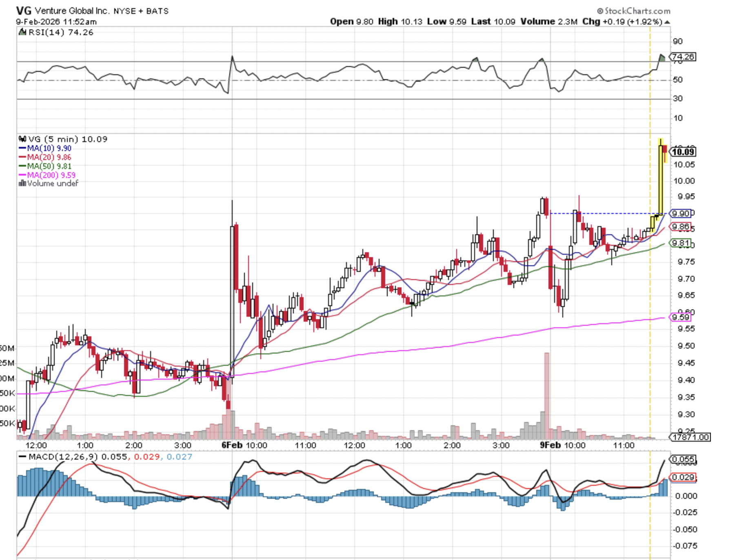
Task: Click the Volume bars icon in legend
Action: pyautogui.click(x=22, y=184)
